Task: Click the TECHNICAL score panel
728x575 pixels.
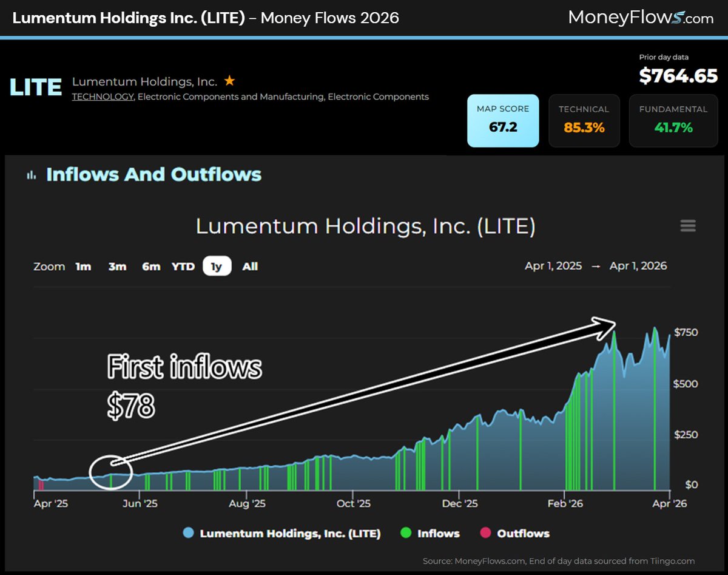Action: [584, 120]
